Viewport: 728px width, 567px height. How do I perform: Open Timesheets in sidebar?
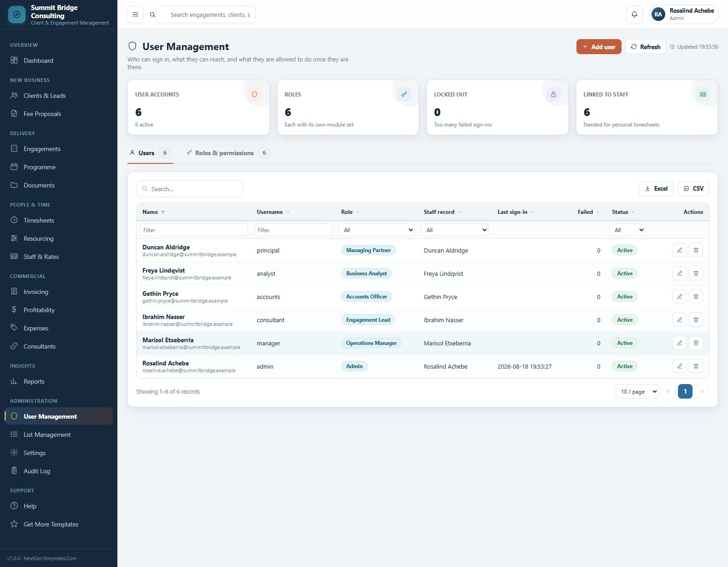pos(59,220)
